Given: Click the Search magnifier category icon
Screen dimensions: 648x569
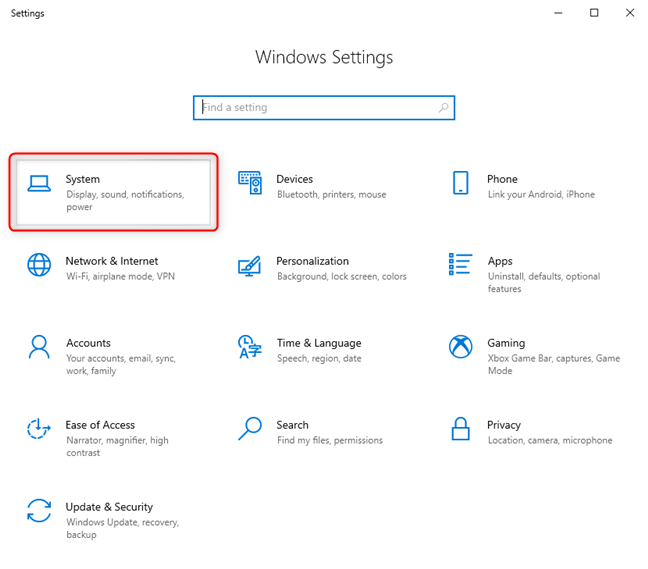Looking at the screenshot, I should [249, 429].
